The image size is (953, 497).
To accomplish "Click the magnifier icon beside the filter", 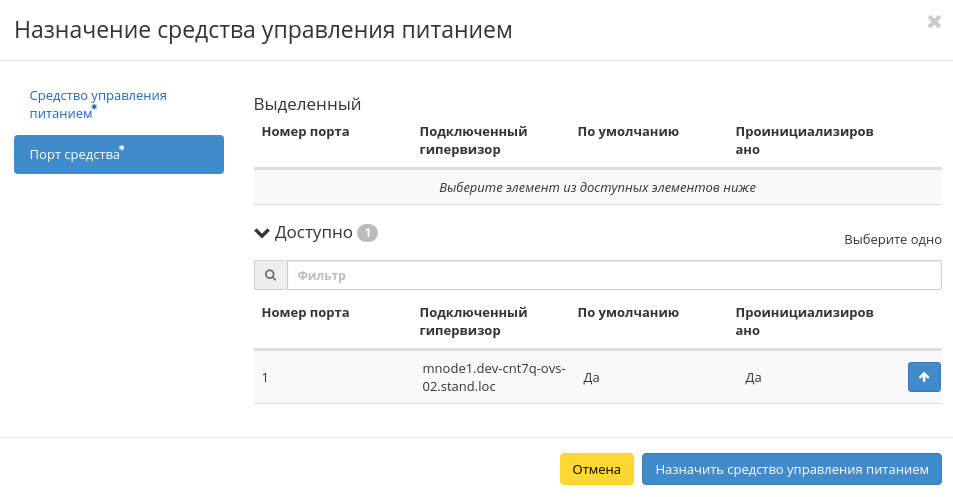I will 270,275.
